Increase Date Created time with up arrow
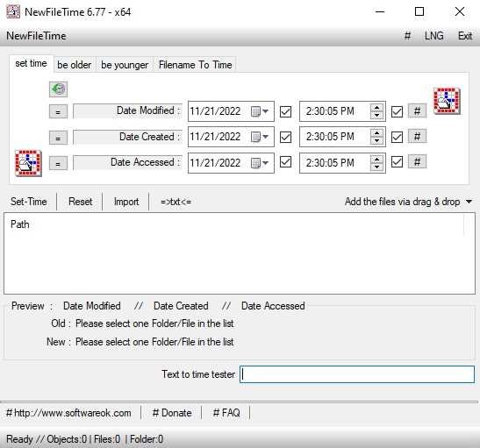 [x=376, y=133]
